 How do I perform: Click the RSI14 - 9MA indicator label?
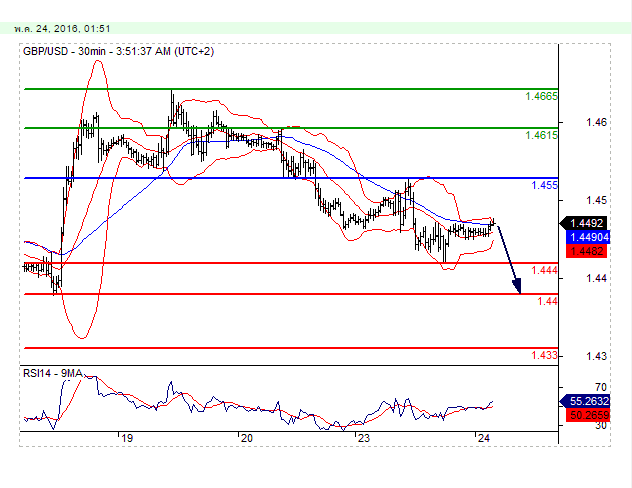53,374
